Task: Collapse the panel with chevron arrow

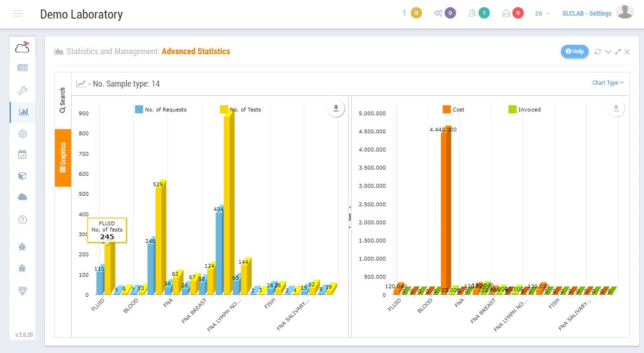Action: click(x=608, y=51)
